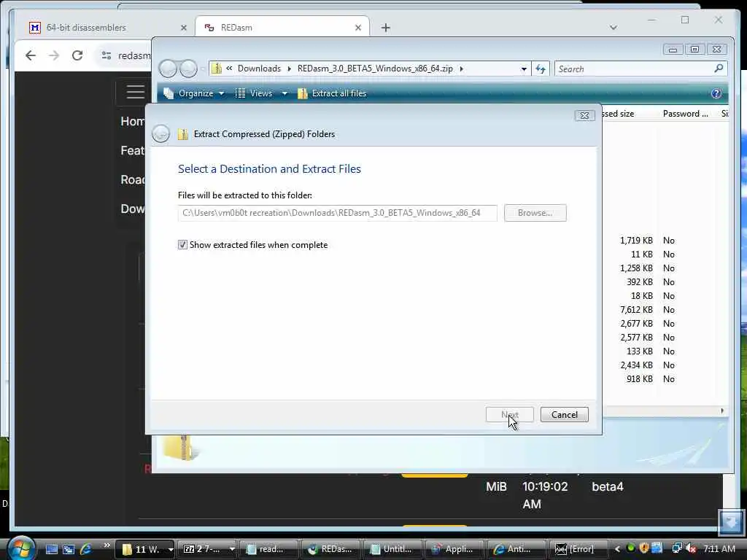Image resolution: width=747 pixels, height=560 pixels.
Task: Open the 7-Zip taskbar group
Action: click(x=206, y=549)
